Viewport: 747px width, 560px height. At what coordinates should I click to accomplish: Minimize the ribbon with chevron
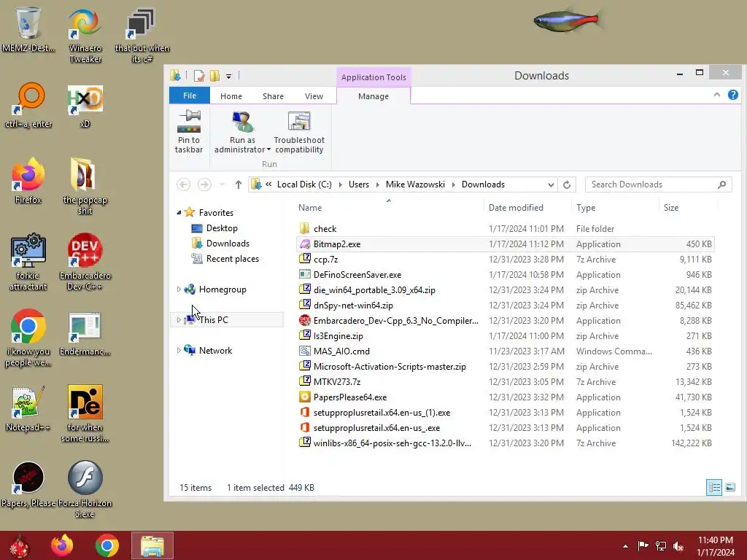tap(716, 96)
